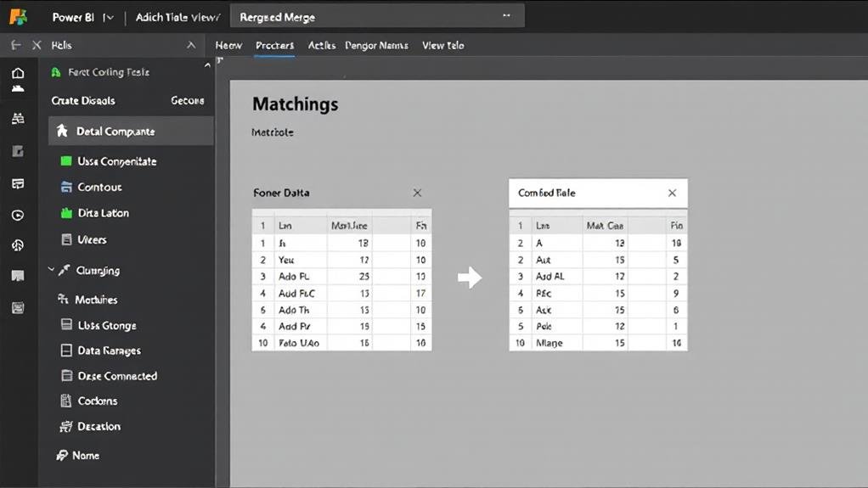Close the Comfed Fale table
Screen dimensions: 868x488
point(672,193)
